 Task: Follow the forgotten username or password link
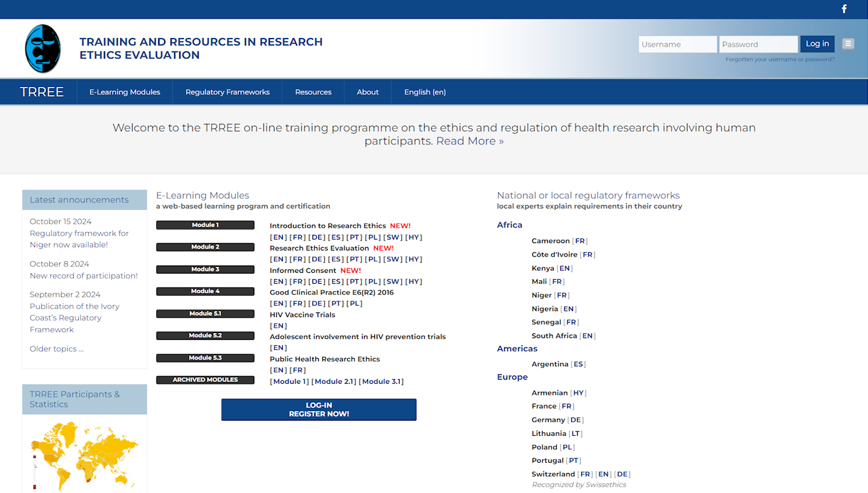click(779, 60)
